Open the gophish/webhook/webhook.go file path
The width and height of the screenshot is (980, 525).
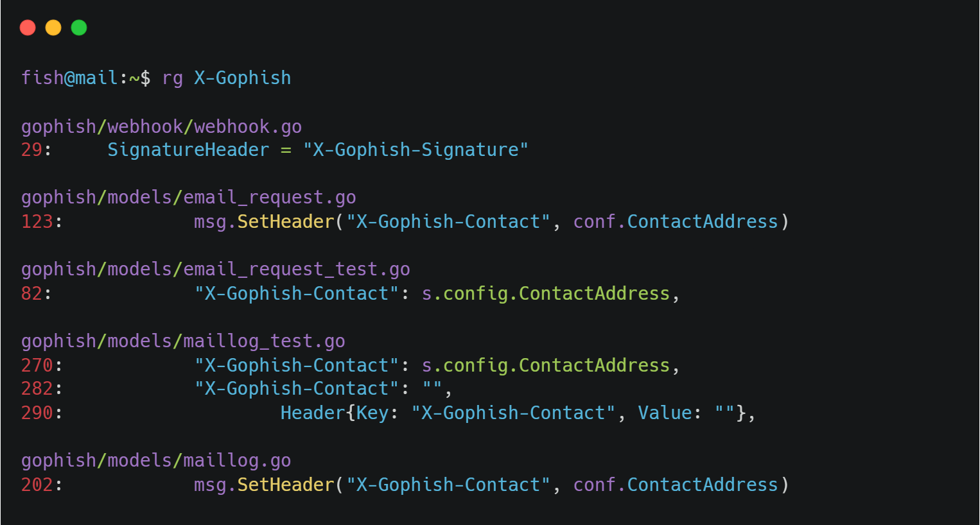pos(161,126)
